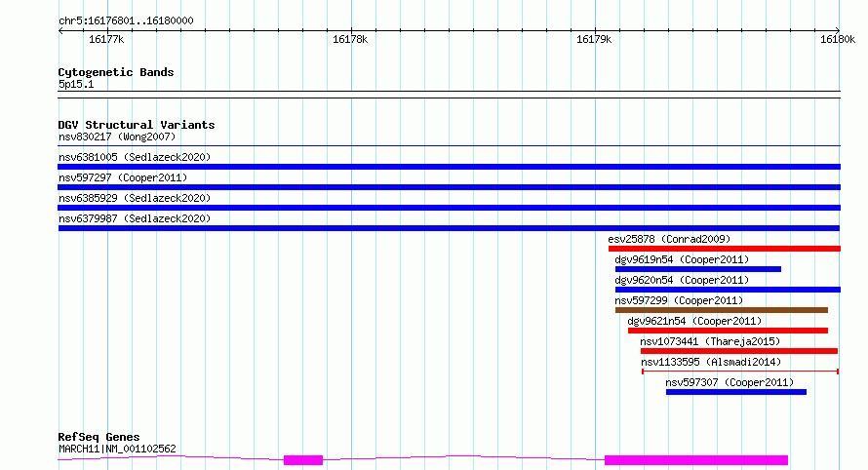
Task: Select the small magenta MARCH11 exon block
Action: click(303, 460)
